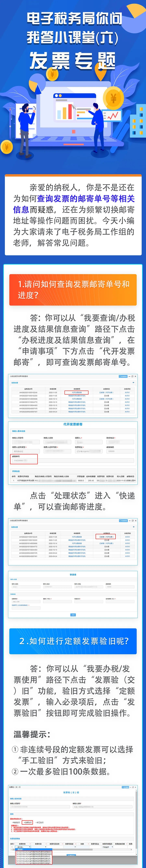Click 已邮寄（代开发票） status for AHGS20201014000696 above 快递单
This screenshot has height=868, width=146.
pyautogui.click(x=106, y=543)
